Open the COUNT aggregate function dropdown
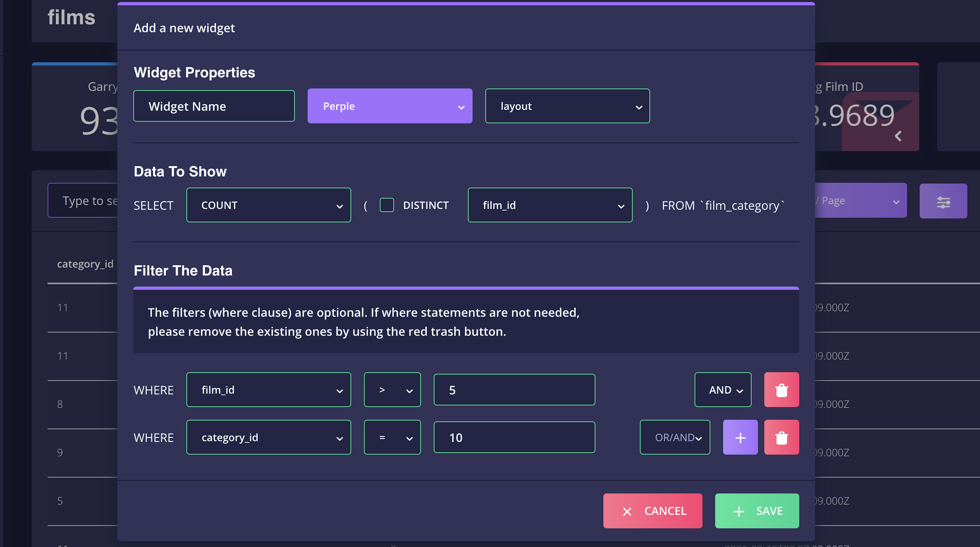Screen dimensions: 980x547 click(x=269, y=205)
